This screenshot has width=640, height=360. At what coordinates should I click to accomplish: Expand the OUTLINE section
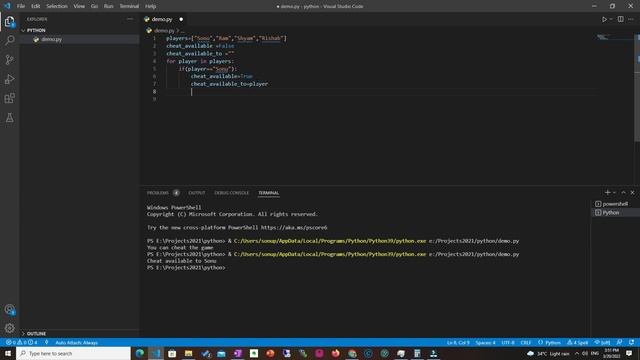(x=80, y=333)
